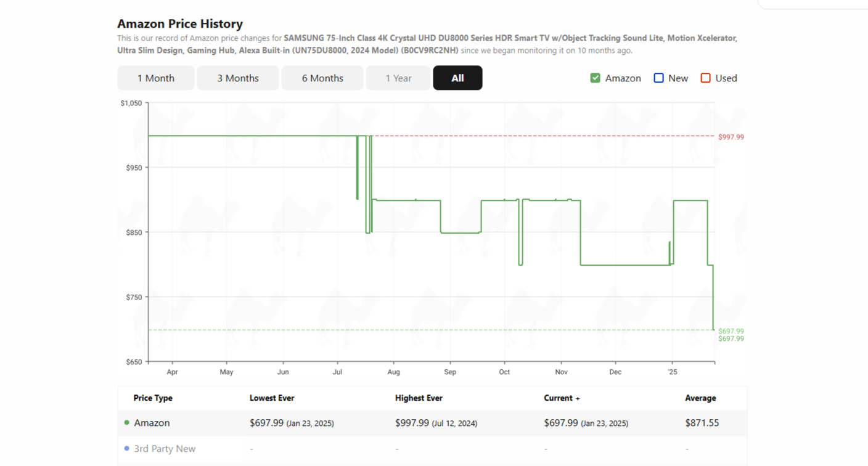
Task: Click the $697.99 lowest ever price value
Action: (x=266, y=423)
